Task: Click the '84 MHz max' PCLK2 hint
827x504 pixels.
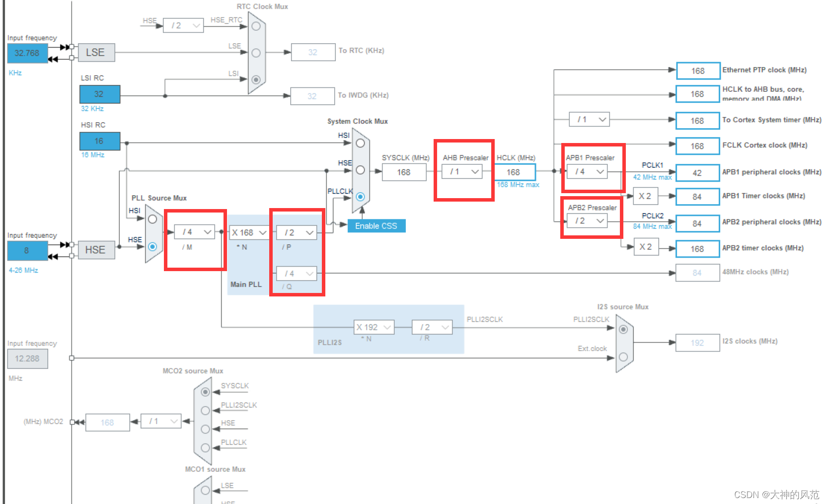Action: pyautogui.click(x=652, y=226)
